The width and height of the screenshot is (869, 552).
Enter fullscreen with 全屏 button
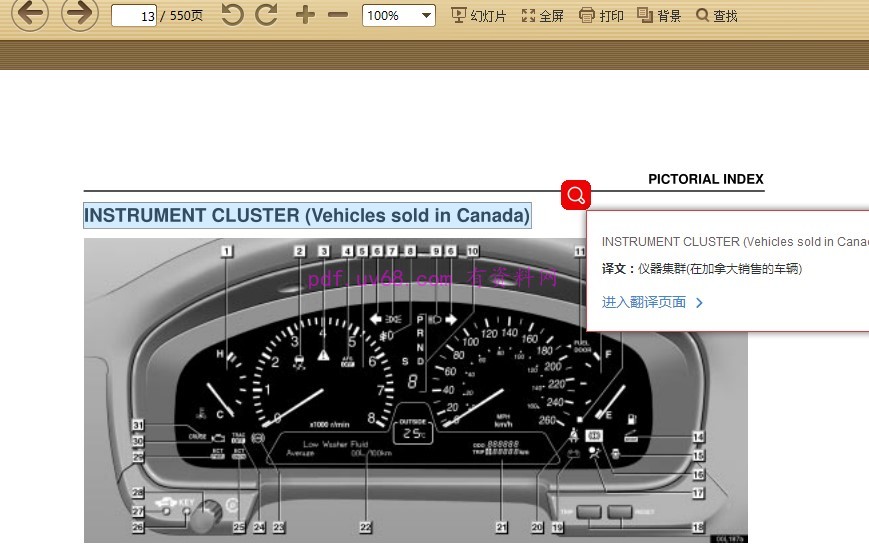(x=543, y=16)
